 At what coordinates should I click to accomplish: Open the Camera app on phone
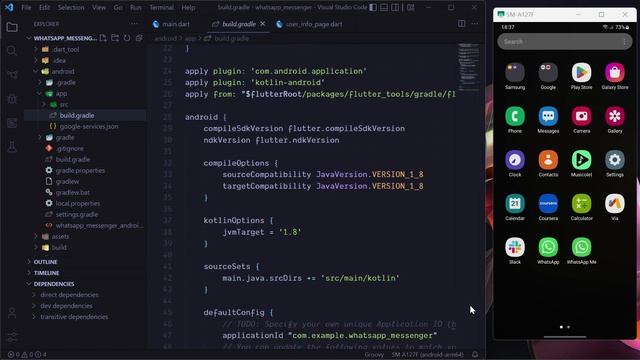tap(581, 120)
